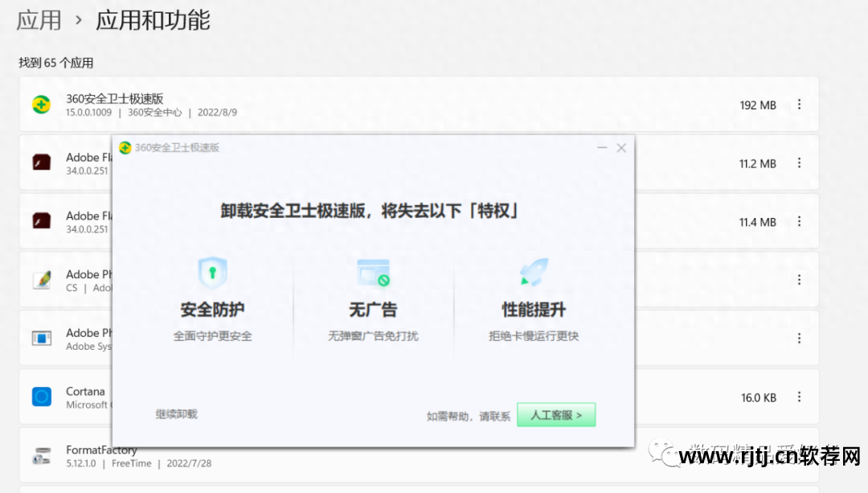This screenshot has width=868, height=493.
Task: Click the 安全防护 shield icon
Action: [x=212, y=273]
